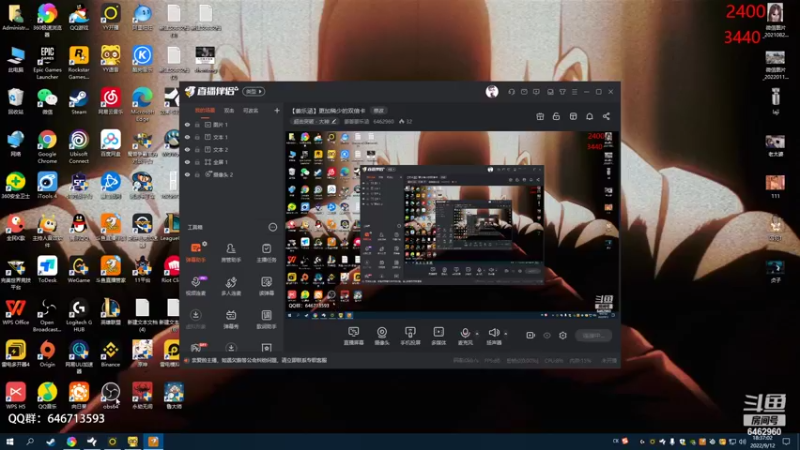Open taskbar search magnifier

[30, 441]
